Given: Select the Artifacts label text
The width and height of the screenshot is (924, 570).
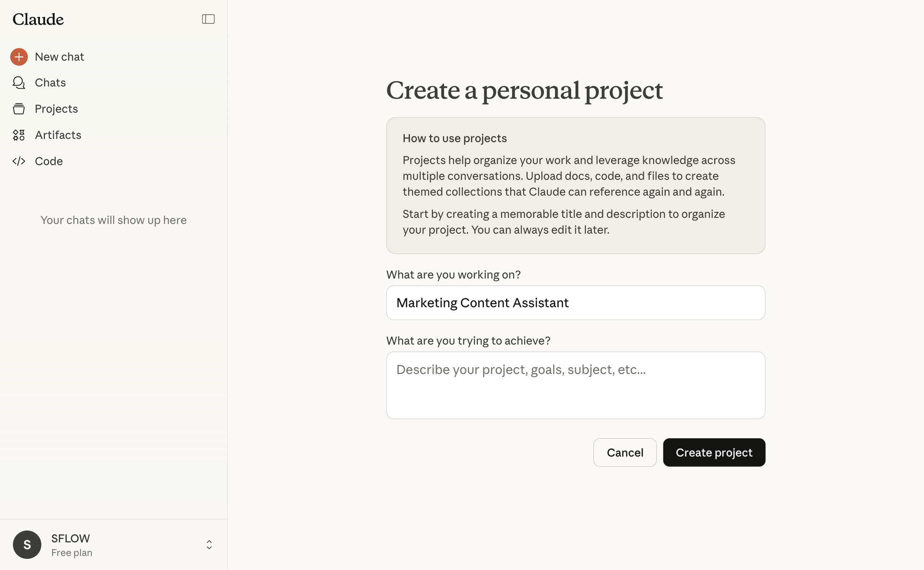Looking at the screenshot, I should pyautogui.click(x=58, y=135).
